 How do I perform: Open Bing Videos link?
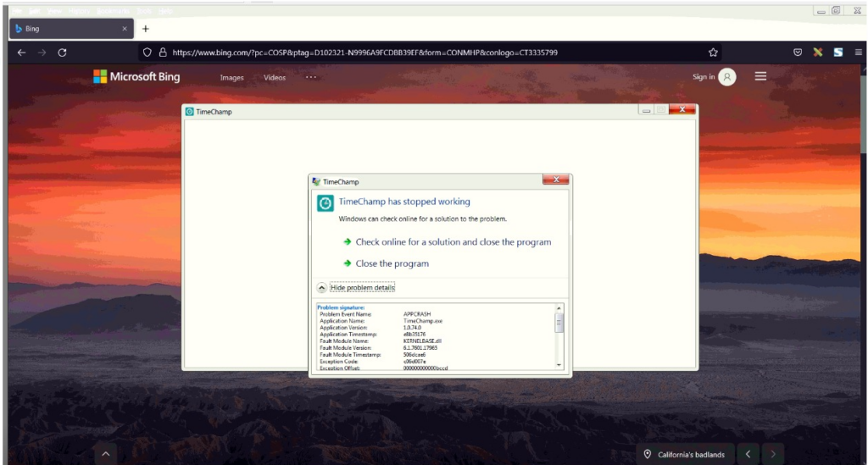pos(275,78)
